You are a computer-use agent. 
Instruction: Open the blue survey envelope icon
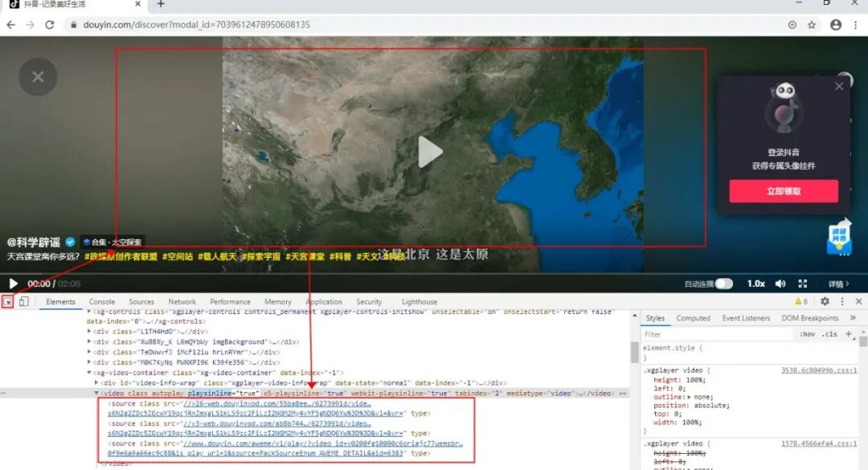[839, 238]
